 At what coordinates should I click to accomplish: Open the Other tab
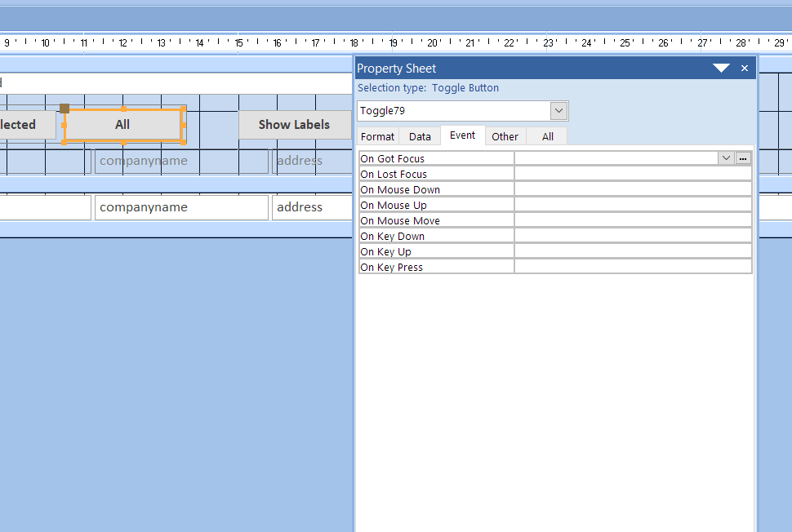(x=505, y=136)
